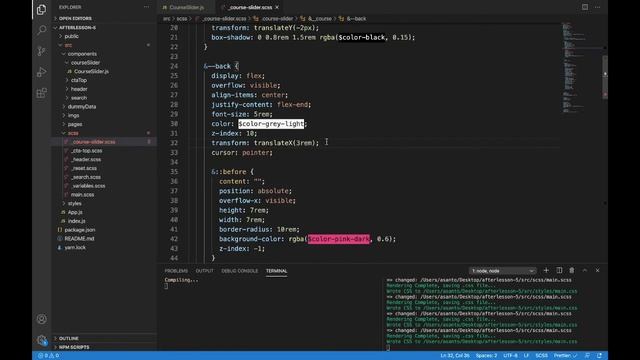Change encoding via UTF-8
The height and width of the screenshot is (360, 640).
(510, 356)
